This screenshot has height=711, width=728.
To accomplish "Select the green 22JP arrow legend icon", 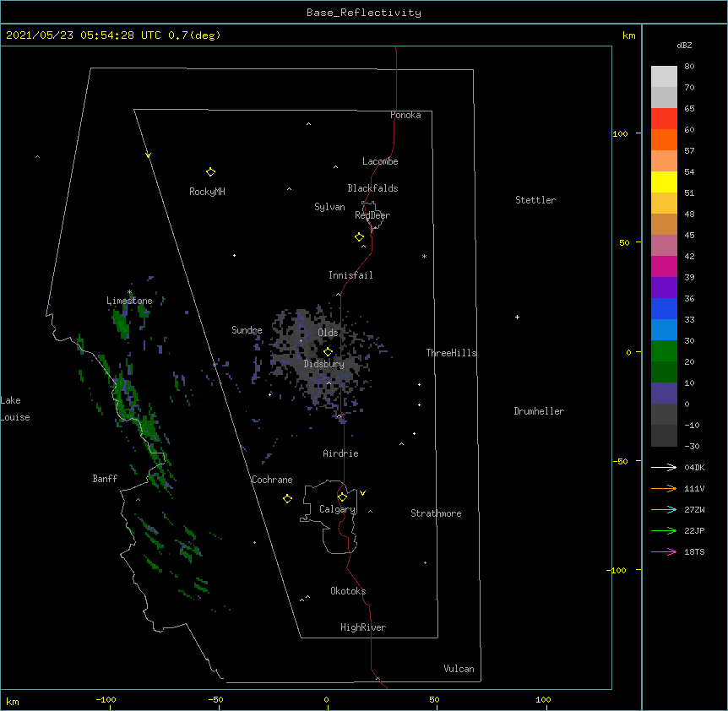I will (664, 530).
